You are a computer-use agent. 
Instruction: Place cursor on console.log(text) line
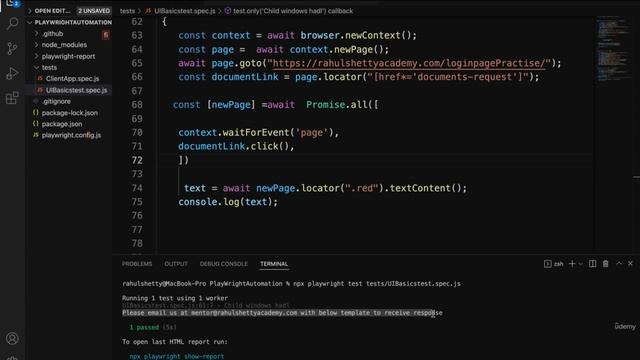[x=228, y=202]
